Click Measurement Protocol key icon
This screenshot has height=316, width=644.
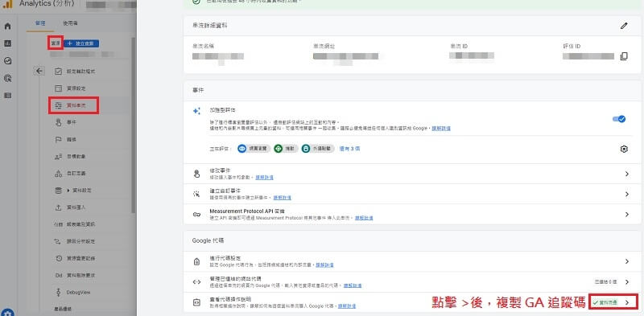coord(196,214)
